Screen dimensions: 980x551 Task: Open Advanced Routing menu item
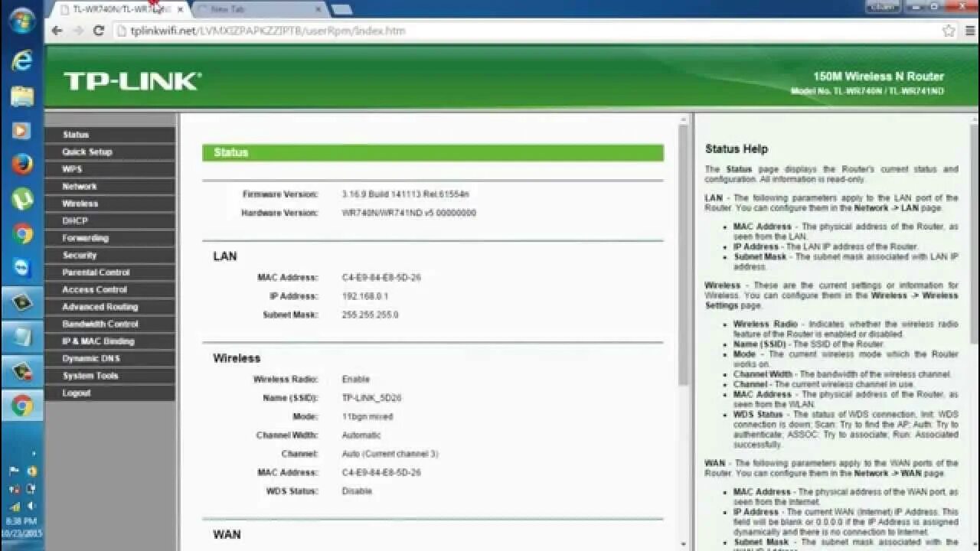pyautogui.click(x=109, y=307)
